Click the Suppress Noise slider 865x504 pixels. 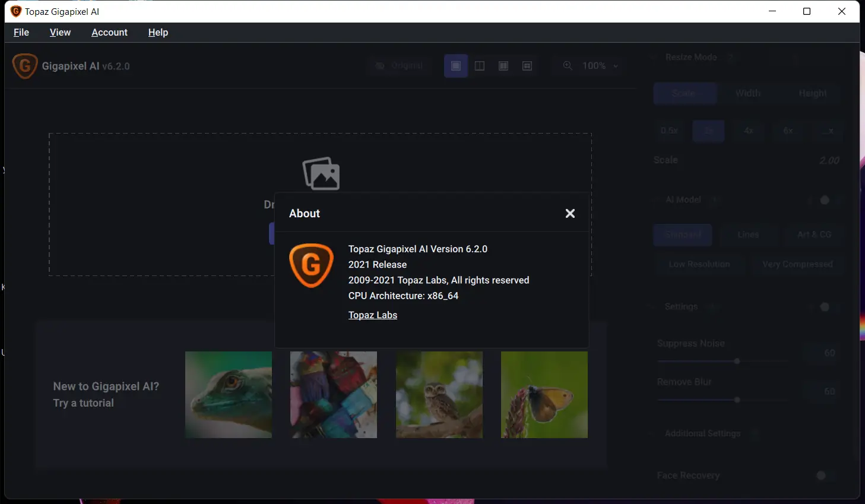click(723, 361)
